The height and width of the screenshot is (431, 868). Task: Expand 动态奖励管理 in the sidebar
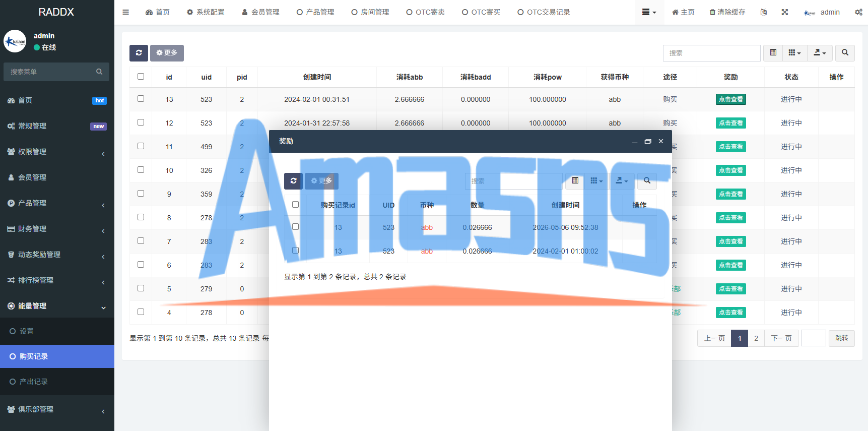click(x=57, y=255)
